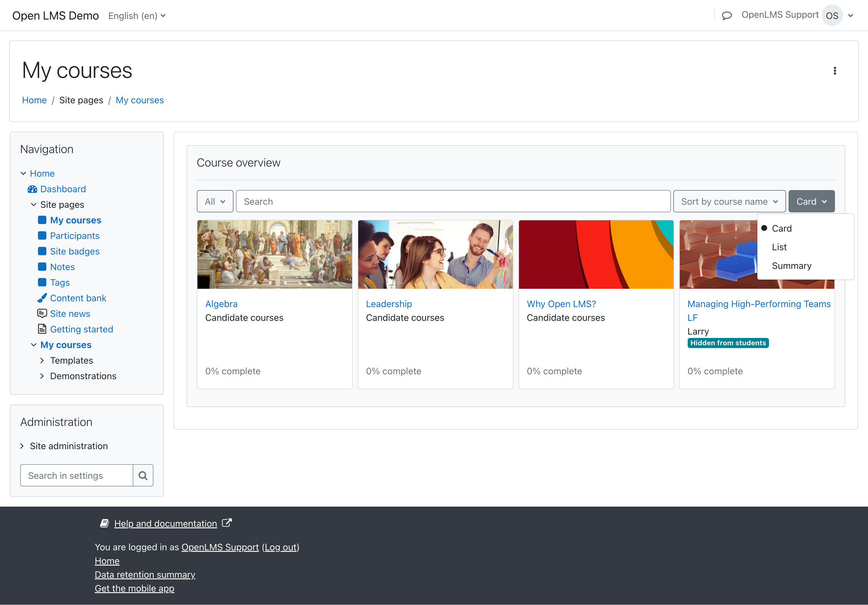Screen dimensions: 868x605
Task: Click the Open LMS Demo site title
Action: [x=56, y=16]
